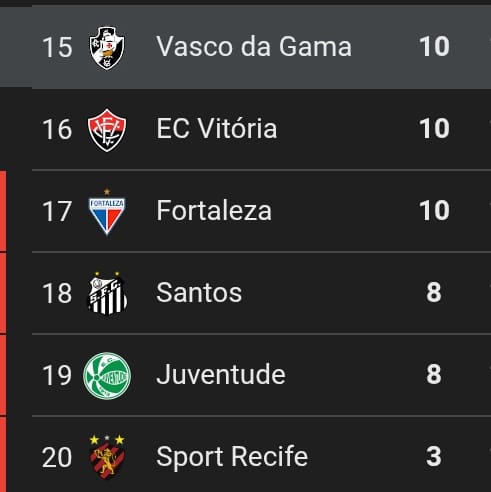Click EC Vitória's points value 10

click(434, 128)
